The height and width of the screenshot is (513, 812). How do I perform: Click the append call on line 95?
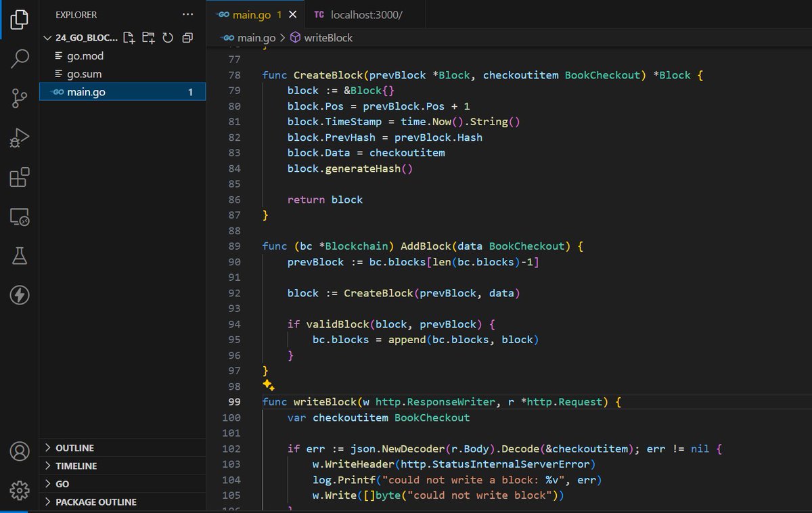[x=406, y=340]
